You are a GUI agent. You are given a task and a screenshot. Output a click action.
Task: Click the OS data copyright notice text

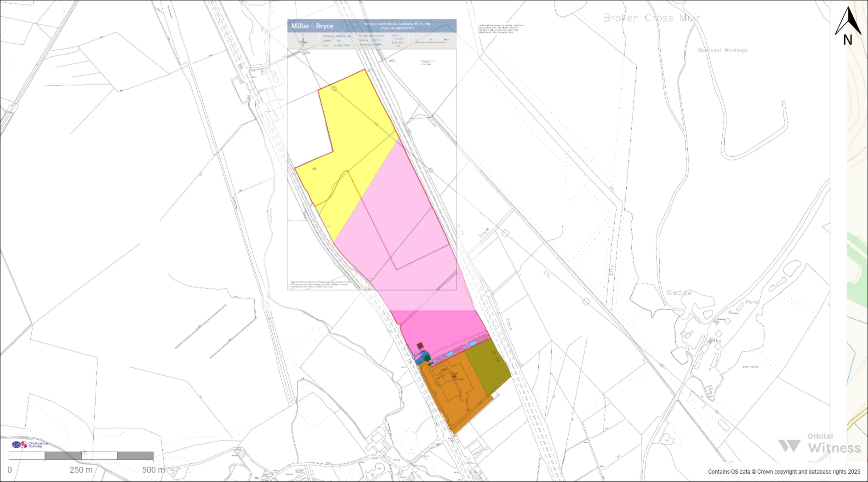click(x=784, y=472)
